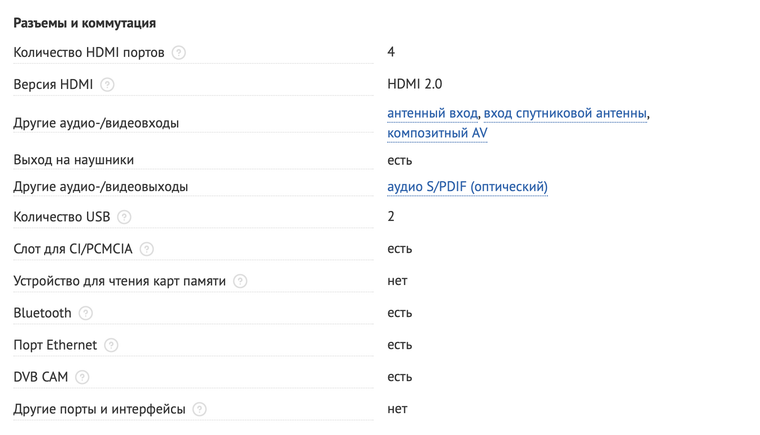Click question mark next to Порт Ethernet
Image resolution: width=760 pixels, height=435 pixels.
click(x=111, y=345)
